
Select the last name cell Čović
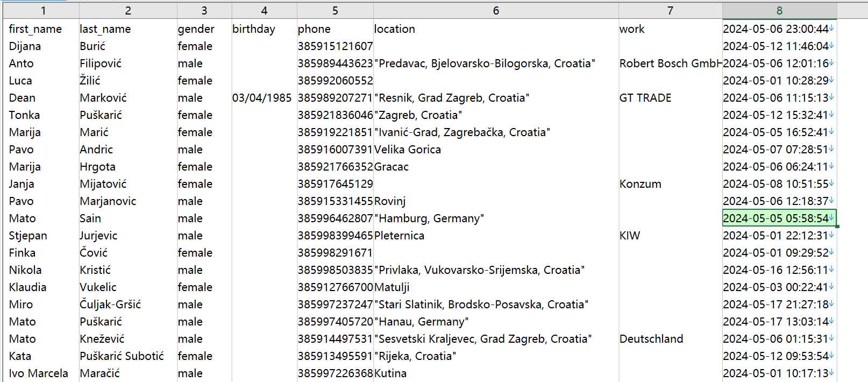pos(128,253)
